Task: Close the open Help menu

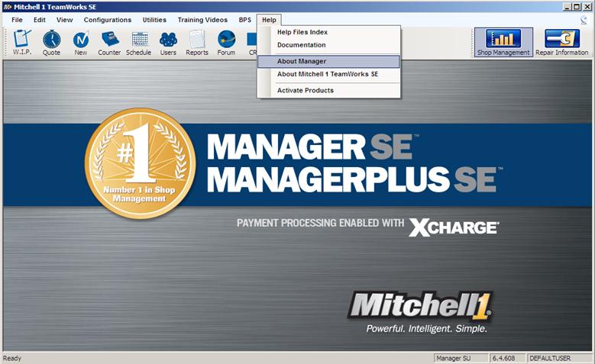Action: coord(269,20)
